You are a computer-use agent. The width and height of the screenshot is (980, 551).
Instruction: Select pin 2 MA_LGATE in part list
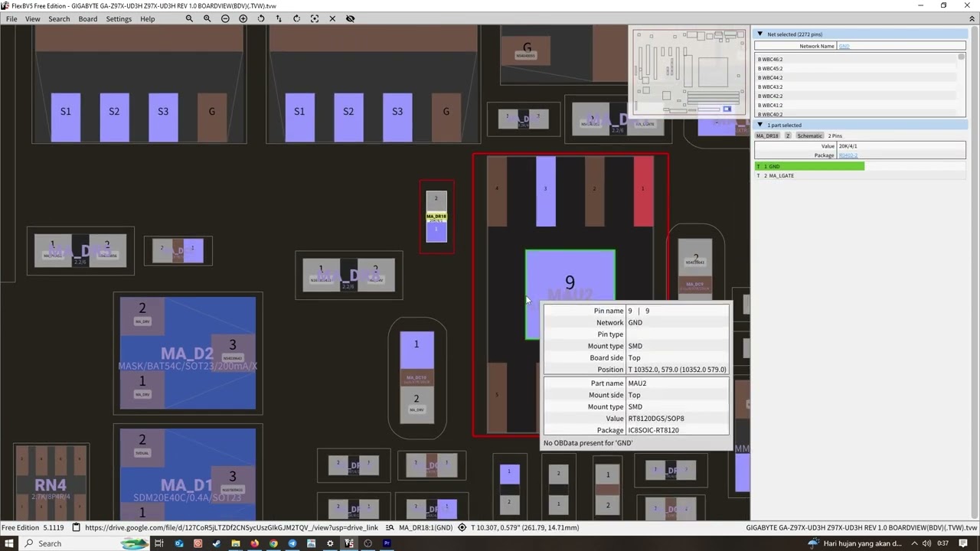[860, 175]
